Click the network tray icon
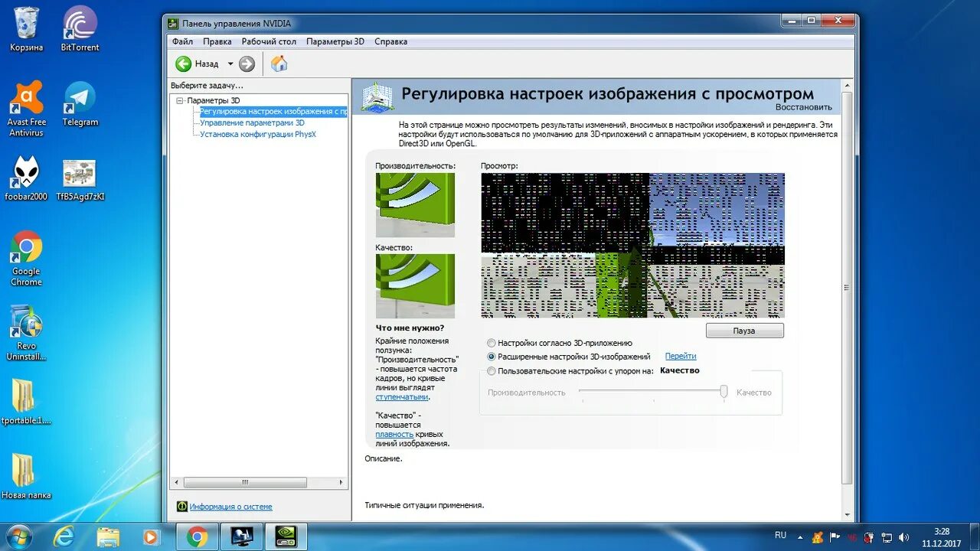The image size is (980, 551). pyautogui.click(x=886, y=537)
